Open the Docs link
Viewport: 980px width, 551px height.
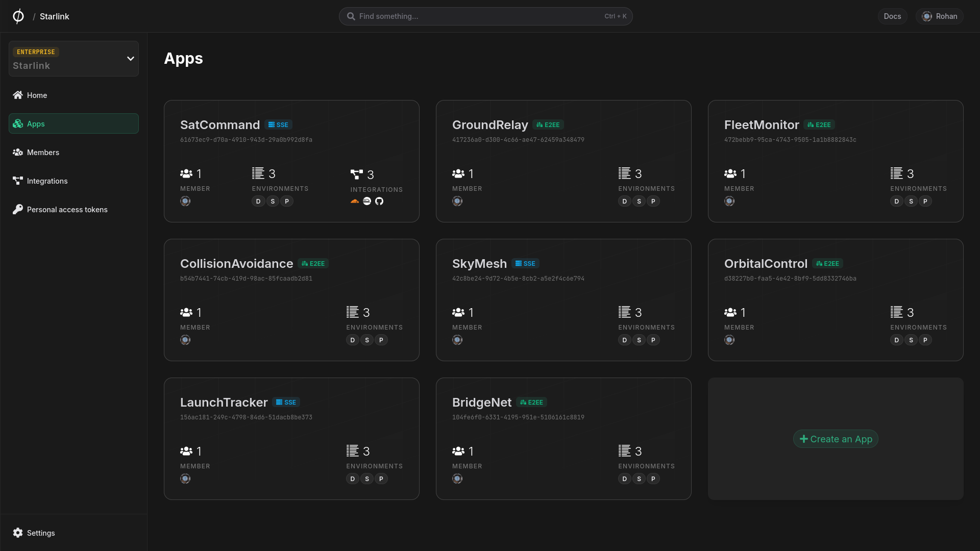892,16
